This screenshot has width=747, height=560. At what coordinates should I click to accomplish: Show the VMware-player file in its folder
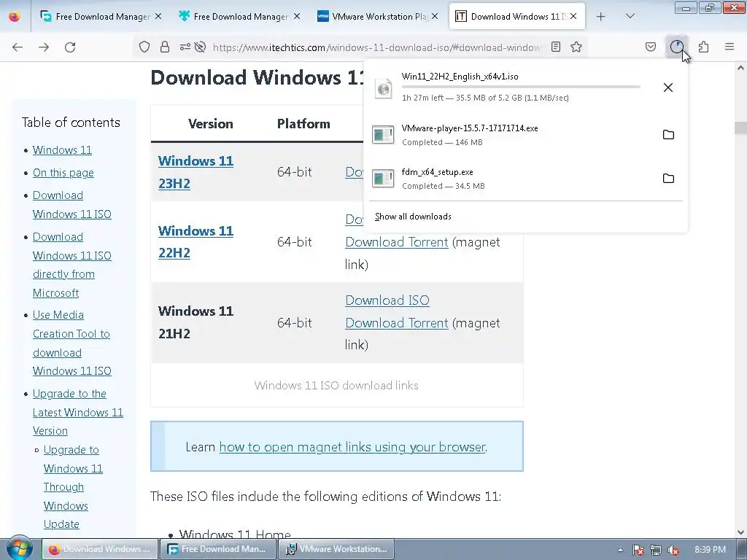coord(668,135)
